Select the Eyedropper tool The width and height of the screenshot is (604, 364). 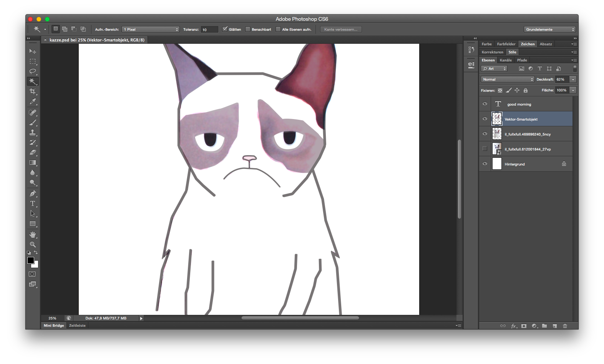pyautogui.click(x=33, y=101)
